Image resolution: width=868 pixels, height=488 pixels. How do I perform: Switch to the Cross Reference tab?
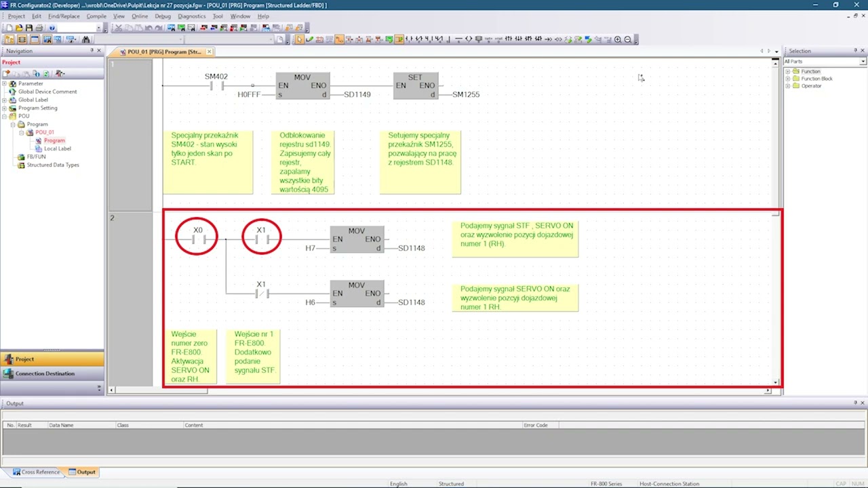[36, 472]
